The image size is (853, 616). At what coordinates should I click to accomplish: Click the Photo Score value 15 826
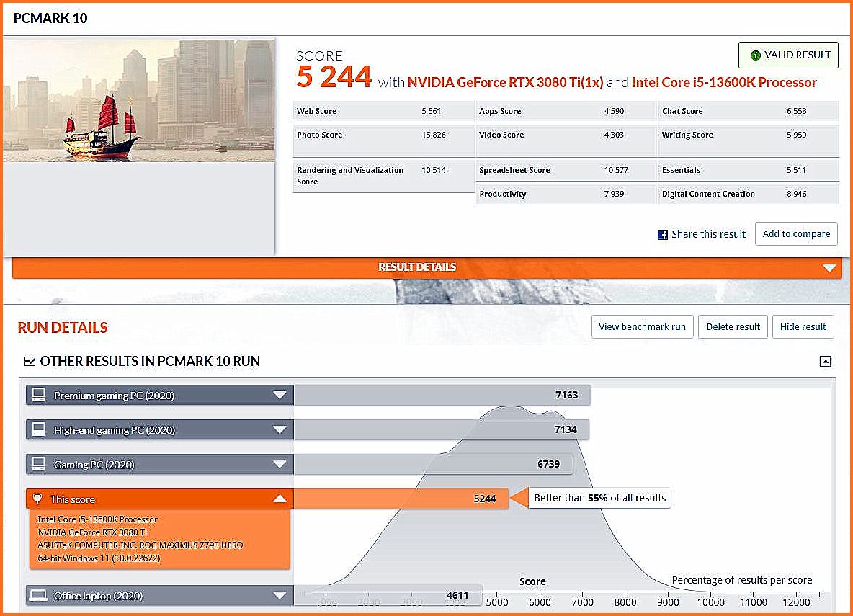pyautogui.click(x=434, y=135)
